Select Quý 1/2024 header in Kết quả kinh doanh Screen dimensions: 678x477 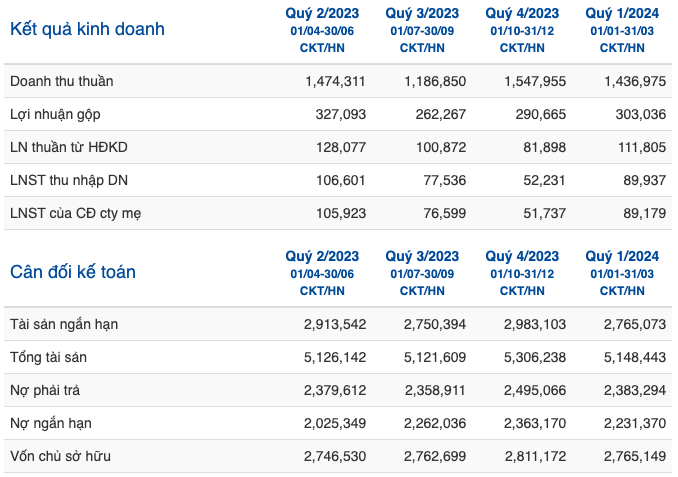[x=622, y=13]
